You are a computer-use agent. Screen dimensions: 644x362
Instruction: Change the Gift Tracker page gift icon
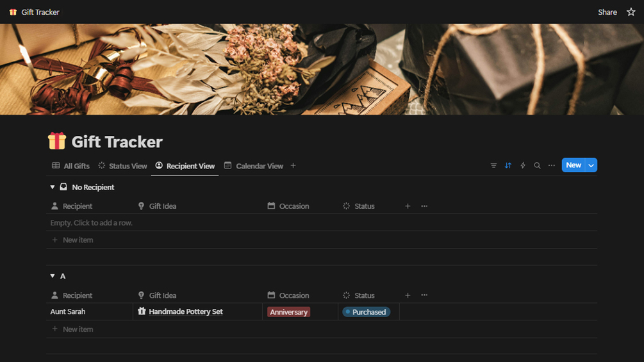pyautogui.click(x=56, y=141)
